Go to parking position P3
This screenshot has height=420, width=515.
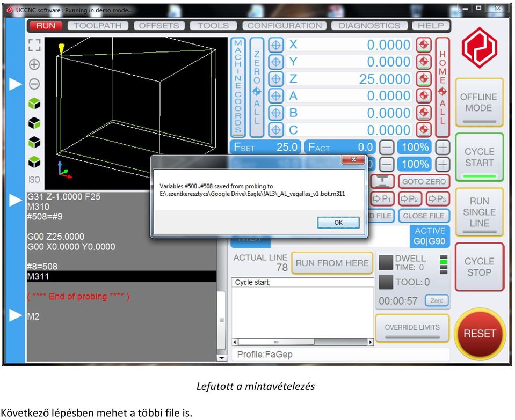point(438,199)
